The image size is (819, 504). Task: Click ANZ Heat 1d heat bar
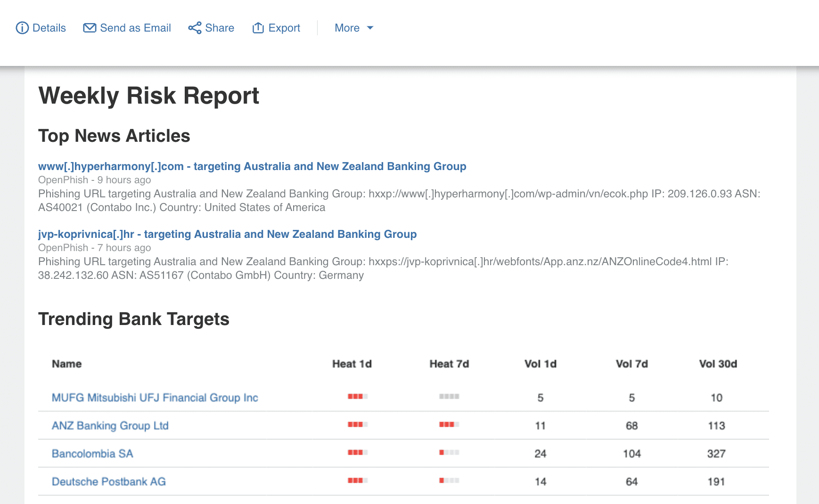358,424
